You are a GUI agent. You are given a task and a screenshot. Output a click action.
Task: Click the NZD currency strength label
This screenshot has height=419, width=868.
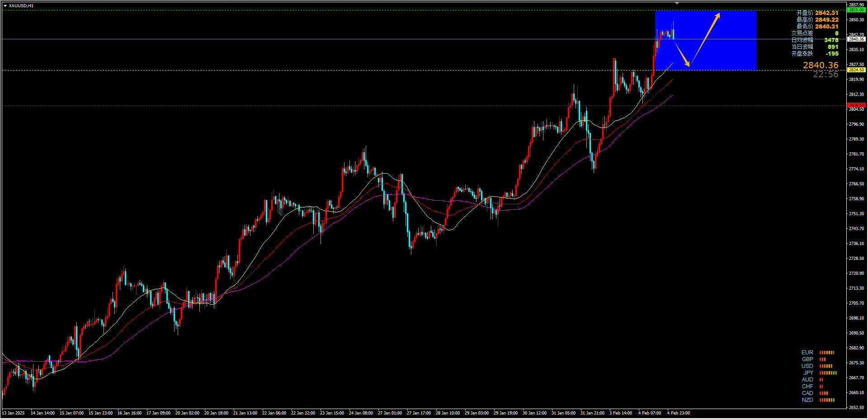point(807,400)
